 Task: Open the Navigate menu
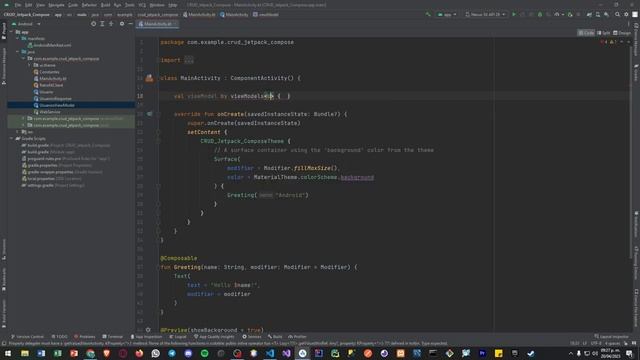coord(56,5)
